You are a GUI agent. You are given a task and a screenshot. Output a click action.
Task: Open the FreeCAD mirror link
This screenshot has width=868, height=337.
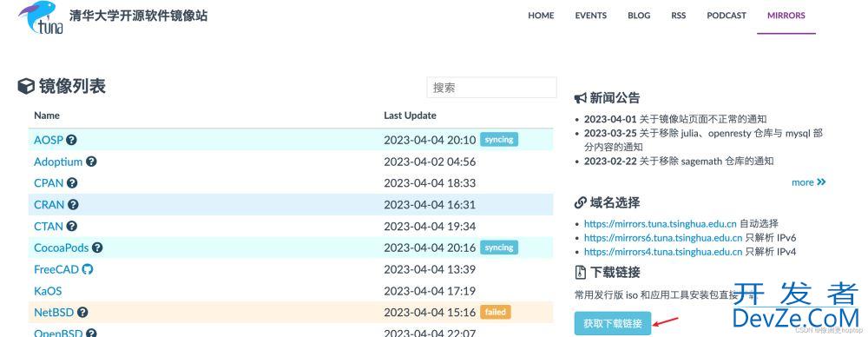coord(56,269)
